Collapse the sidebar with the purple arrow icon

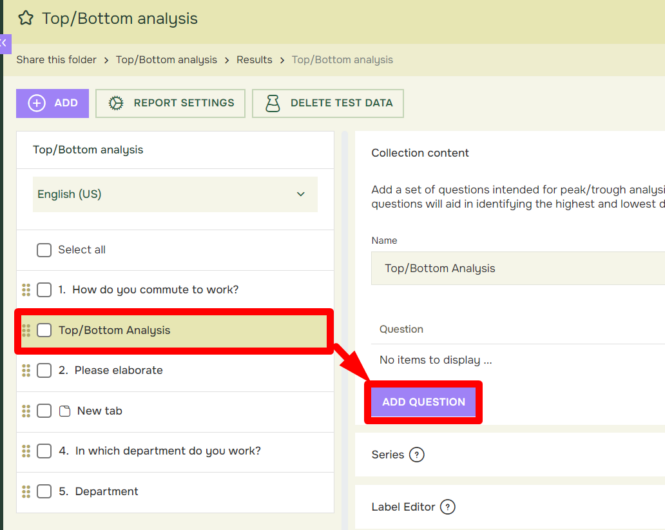(x=4, y=44)
